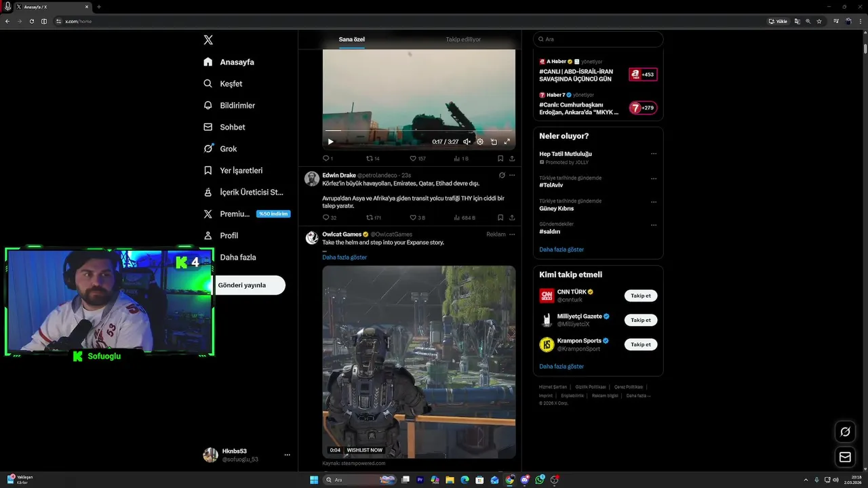Click Grok icon on Edwin Drake post

[501, 175]
